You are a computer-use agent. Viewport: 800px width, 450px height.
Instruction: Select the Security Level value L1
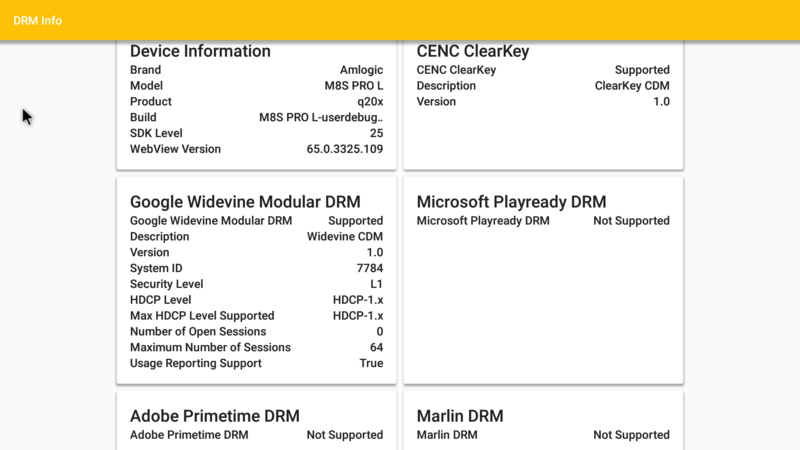[377, 284]
